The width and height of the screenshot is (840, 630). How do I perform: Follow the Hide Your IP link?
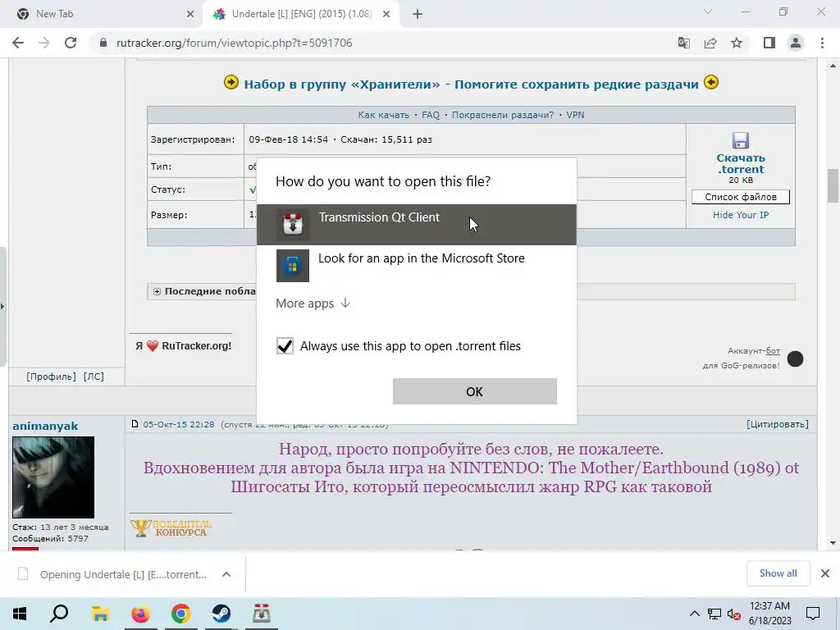click(x=741, y=215)
